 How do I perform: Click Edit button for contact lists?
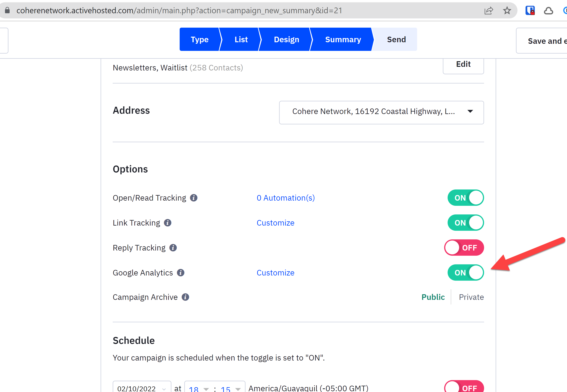click(x=463, y=65)
